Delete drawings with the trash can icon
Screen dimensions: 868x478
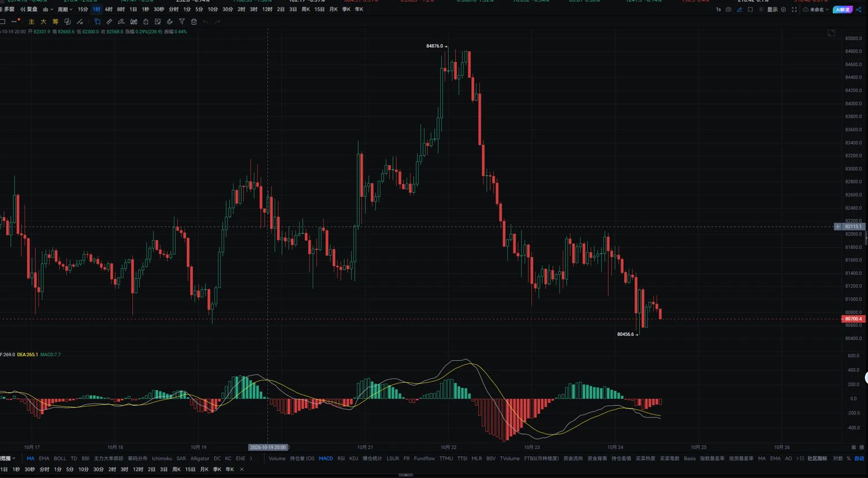point(194,22)
